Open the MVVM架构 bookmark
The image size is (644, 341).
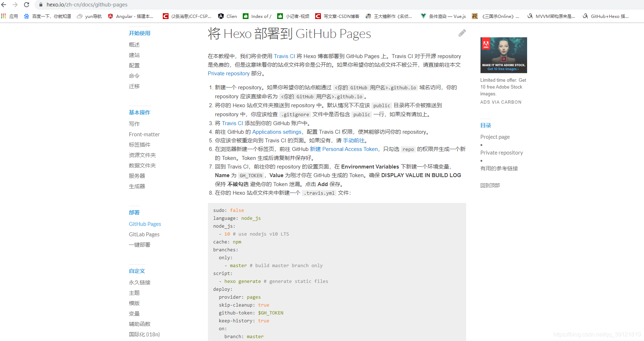click(x=551, y=16)
